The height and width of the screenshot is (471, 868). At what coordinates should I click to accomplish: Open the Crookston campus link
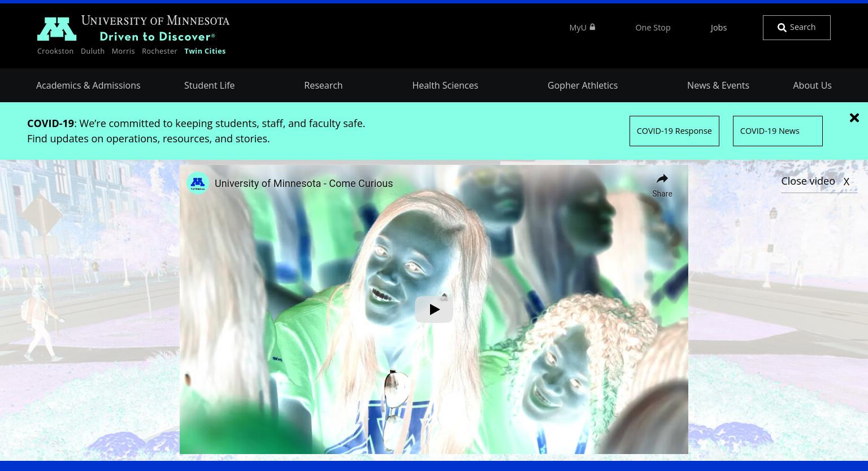click(x=55, y=51)
